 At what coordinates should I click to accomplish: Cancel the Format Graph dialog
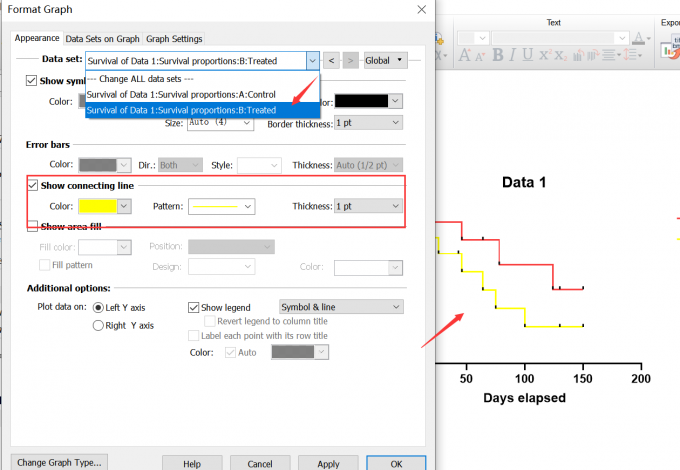click(x=260, y=463)
